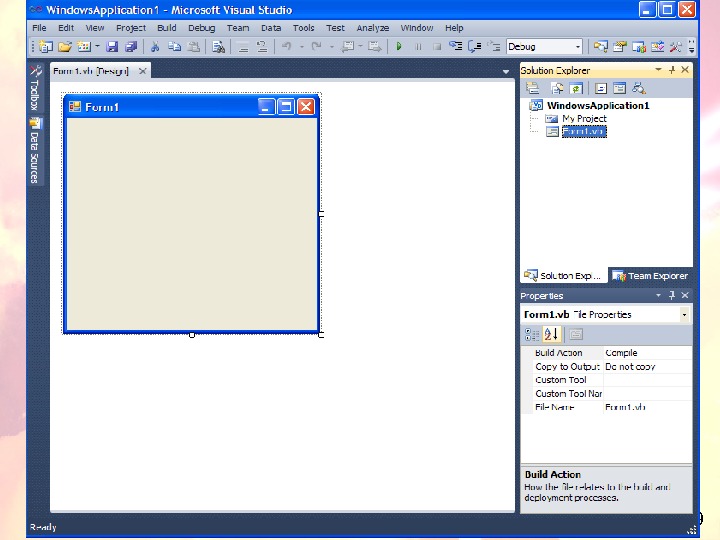Image resolution: width=720 pixels, height=540 pixels.
Task: Toggle Alphabetical sort in Properties panel
Action: pyautogui.click(x=551, y=334)
